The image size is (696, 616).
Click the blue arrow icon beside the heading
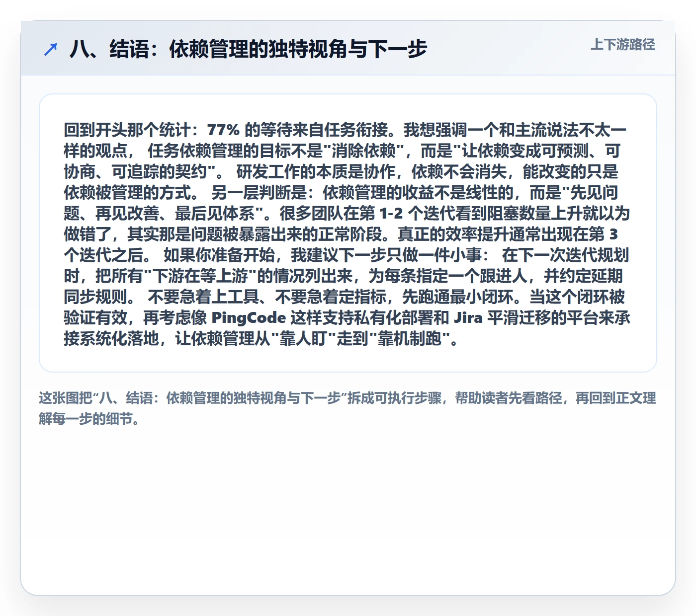tap(51, 49)
